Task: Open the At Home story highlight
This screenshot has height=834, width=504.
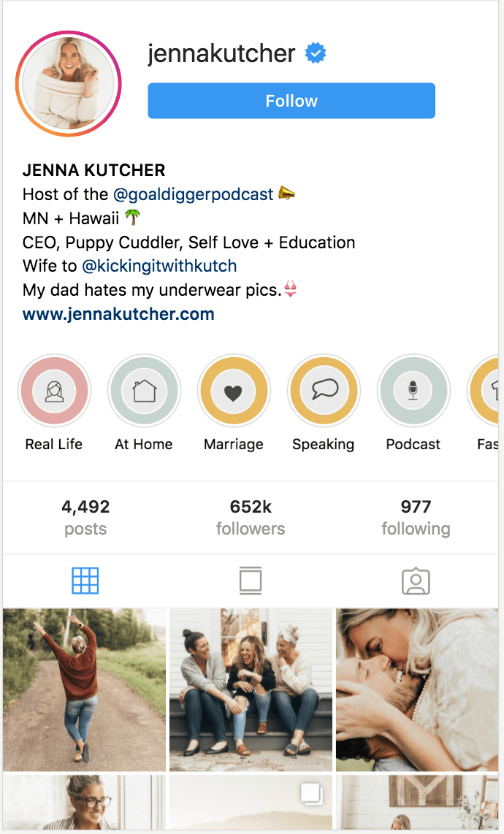Action: (x=144, y=391)
